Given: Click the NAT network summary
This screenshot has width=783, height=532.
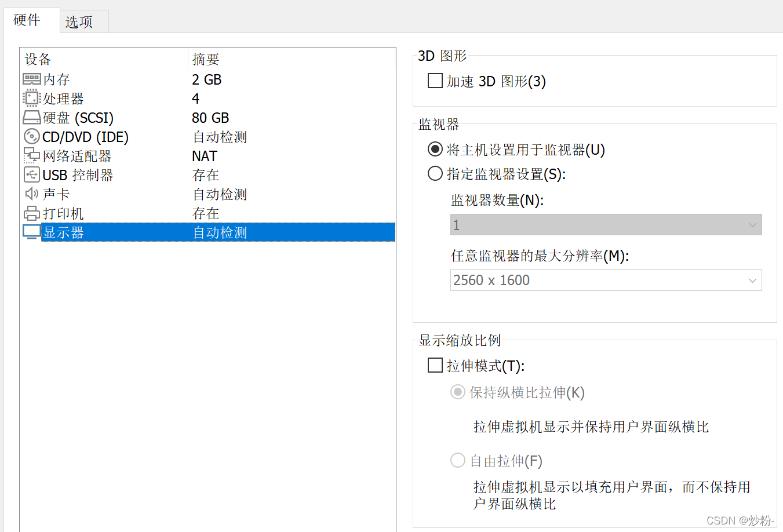Looking at the screenshot, I should [x=205, y=156].
